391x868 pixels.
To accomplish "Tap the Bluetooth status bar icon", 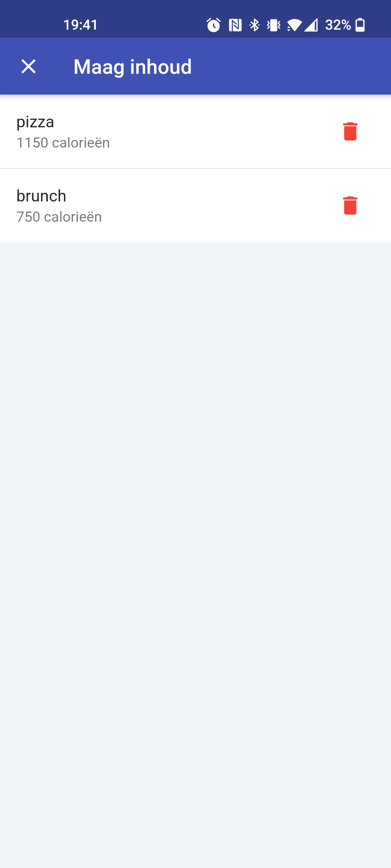I will [x=255, y=25].
